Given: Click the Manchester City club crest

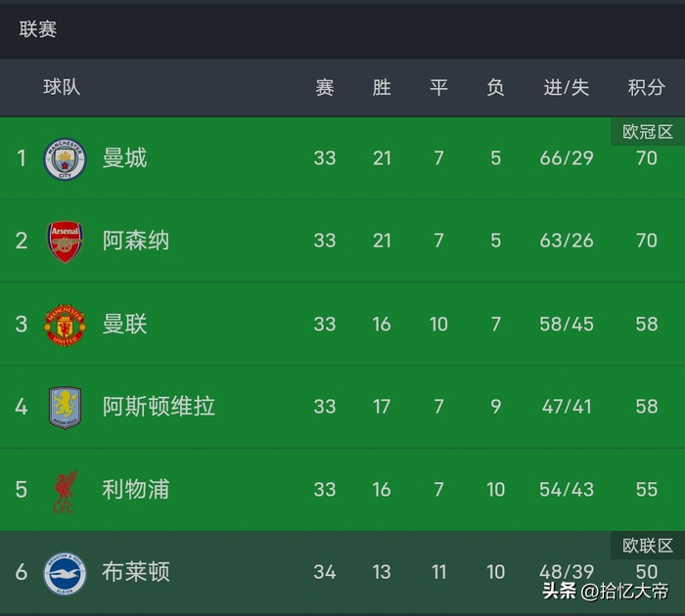Looking at the screenshot, I should pyautogui.click(x=66, y=158).
